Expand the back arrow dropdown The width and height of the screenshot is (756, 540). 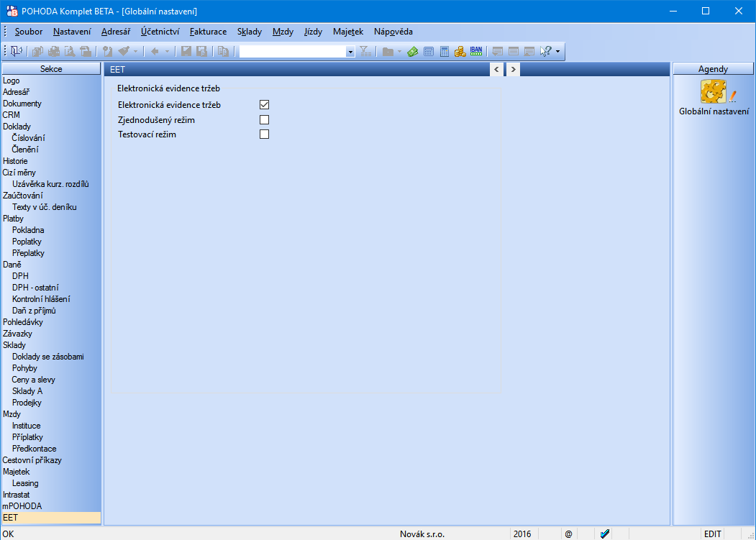(168, 51)
